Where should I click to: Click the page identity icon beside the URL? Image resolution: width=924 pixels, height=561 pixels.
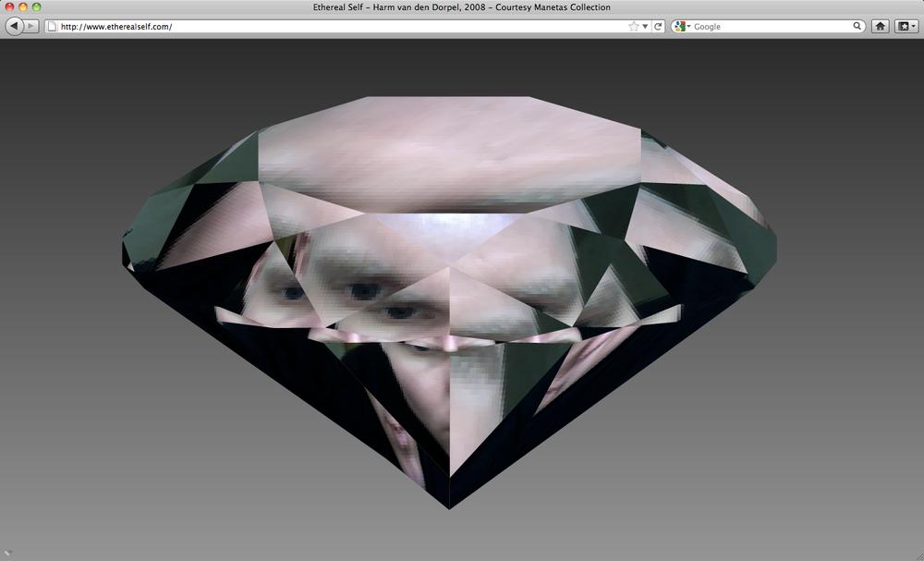[52, 26]
